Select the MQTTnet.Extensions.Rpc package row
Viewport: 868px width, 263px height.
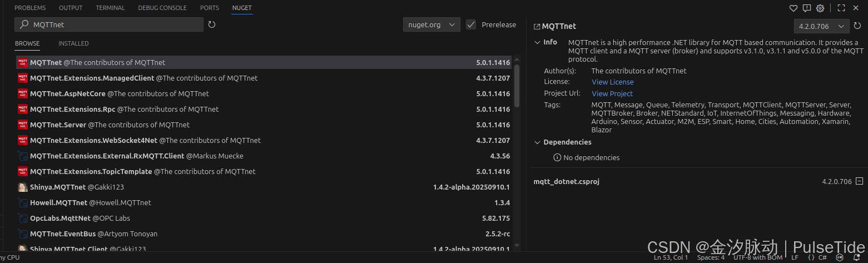[264, 109]
